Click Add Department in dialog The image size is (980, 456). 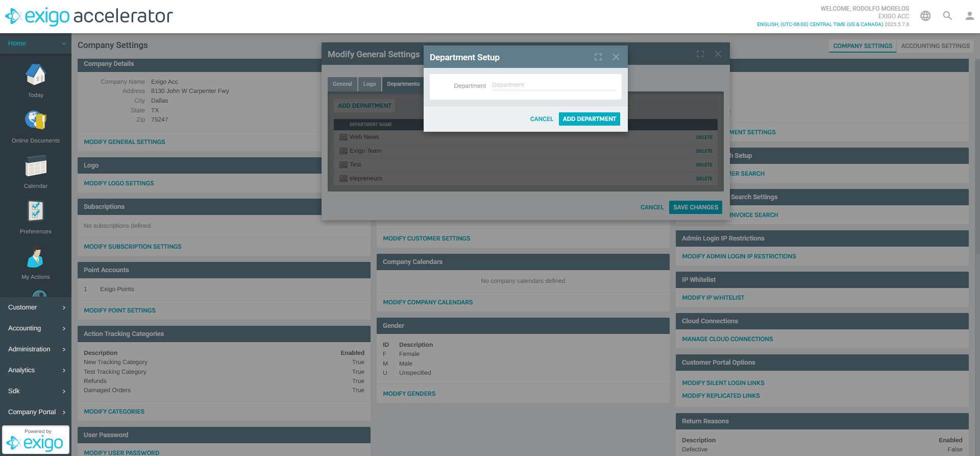click(x=590, y=119)
